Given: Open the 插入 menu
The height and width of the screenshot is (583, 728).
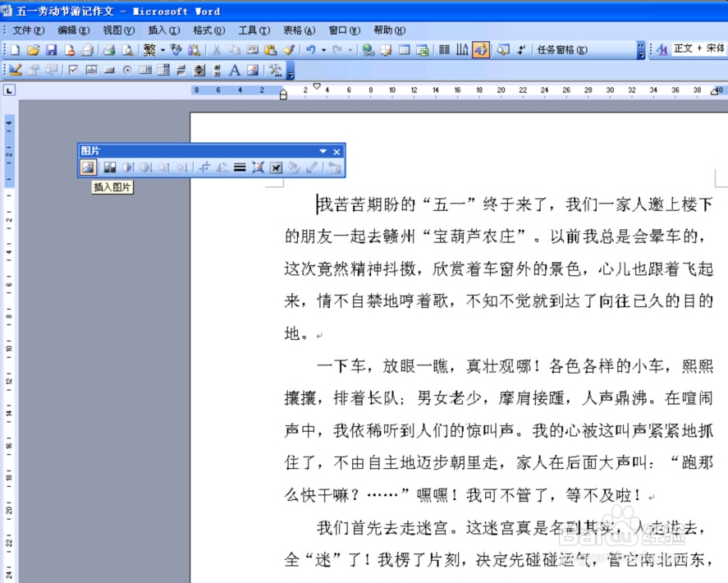Looking at the screenshot, I should (163, 30).
